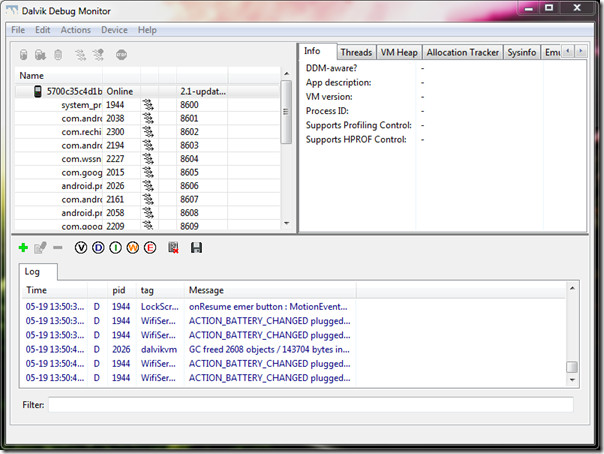The image size is (604, 454).
Task: Click the Message column header in log
Action: tap(270, 290)
